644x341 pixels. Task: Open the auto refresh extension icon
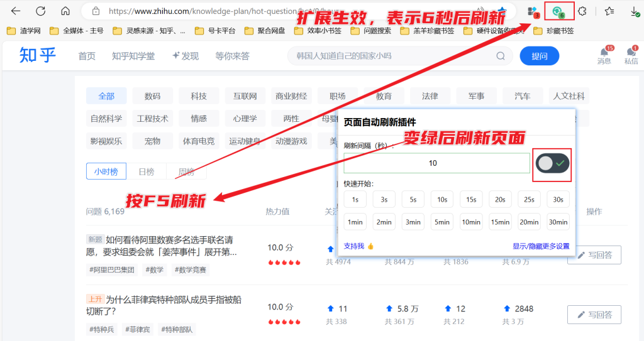click(x=558, y=11)
